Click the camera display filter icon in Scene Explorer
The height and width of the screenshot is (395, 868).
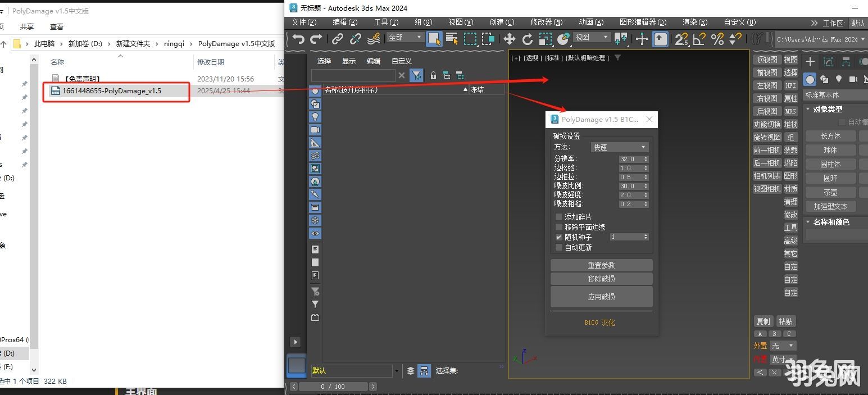pyautogui.click(x=315, y=130)
